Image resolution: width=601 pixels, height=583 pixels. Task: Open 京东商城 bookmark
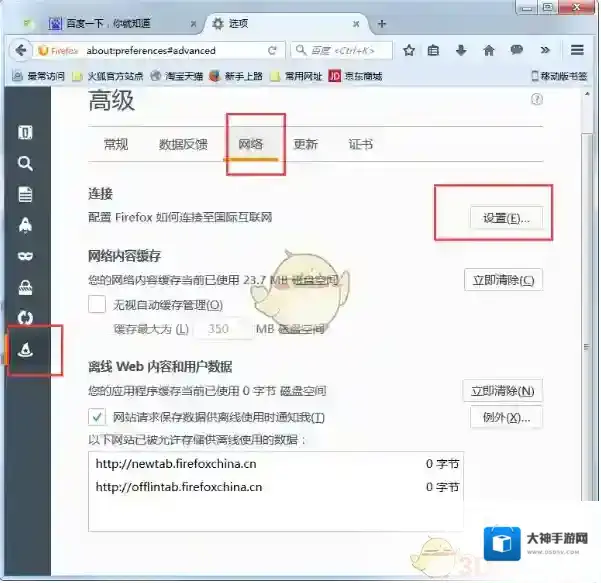click(356, 76)
